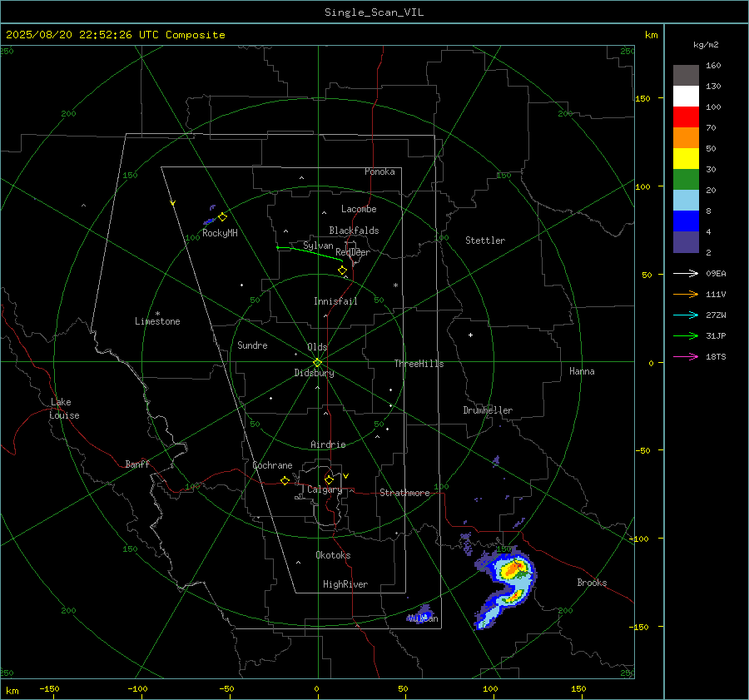
Task: Click the yellow V marker right of Calgary
Action: pos(346,476)
